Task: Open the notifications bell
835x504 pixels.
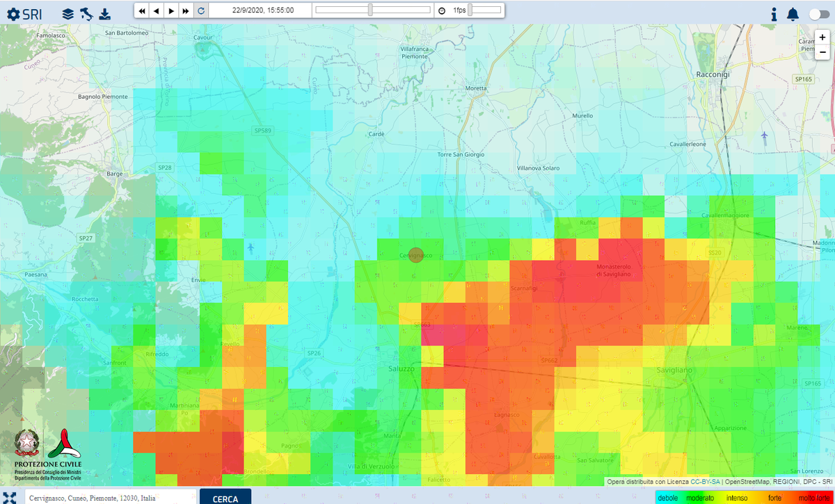Action: (793, 14)
